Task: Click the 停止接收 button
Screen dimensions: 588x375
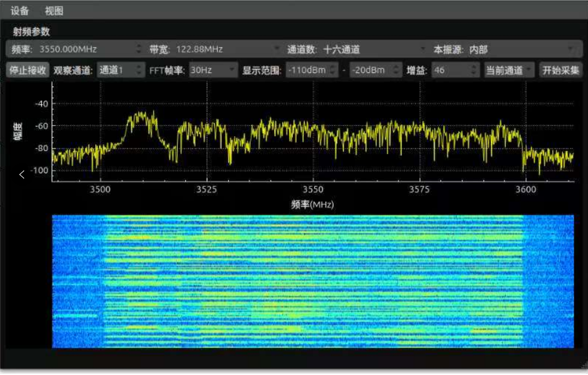Action: pos(27,70)
